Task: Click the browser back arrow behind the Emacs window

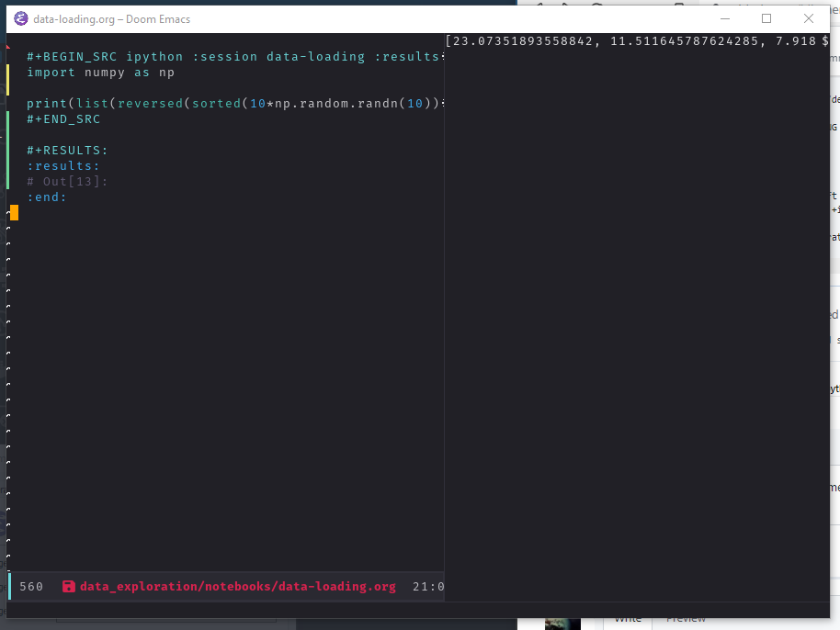Action: (539, 6)
